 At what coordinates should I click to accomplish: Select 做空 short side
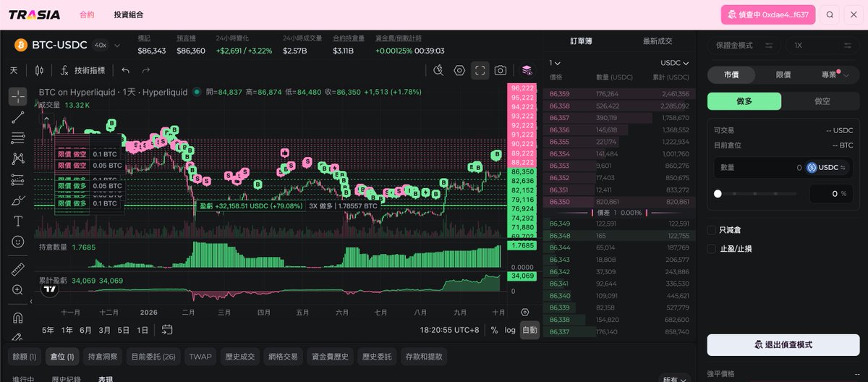click(822, 101)
